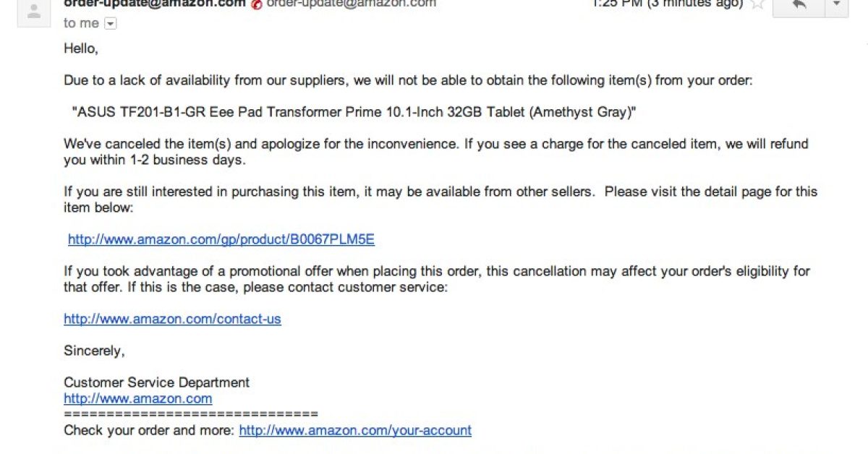Open the more options dropdown beside reply
This screenshot has height=454, width=868.
pyautogui.click(x=837, y=6)
